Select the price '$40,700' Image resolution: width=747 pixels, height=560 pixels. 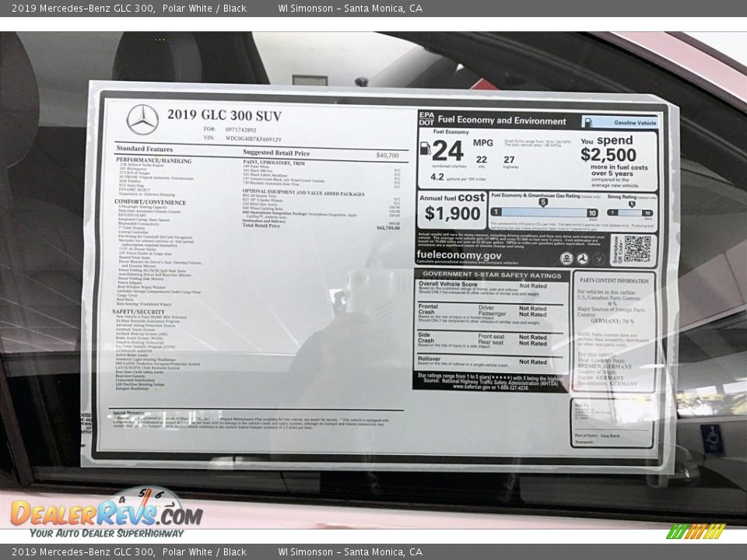click(388, 156)
